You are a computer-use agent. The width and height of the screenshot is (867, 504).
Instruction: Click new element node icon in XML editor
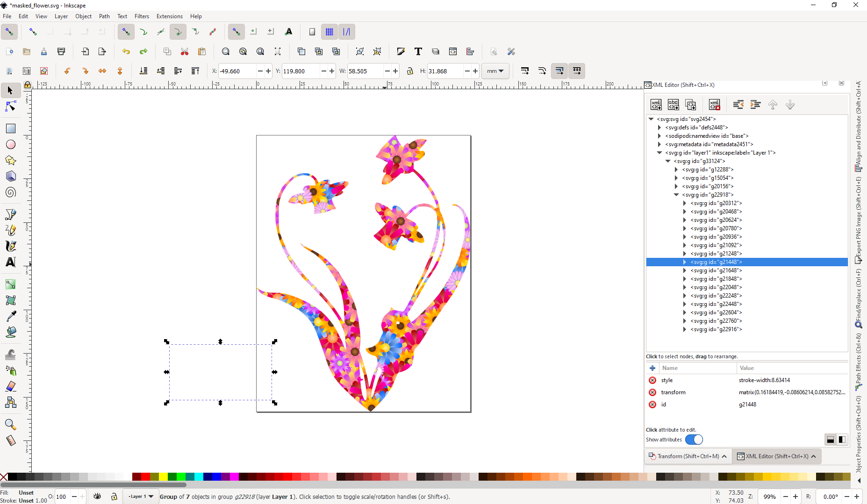pos(656,105)
